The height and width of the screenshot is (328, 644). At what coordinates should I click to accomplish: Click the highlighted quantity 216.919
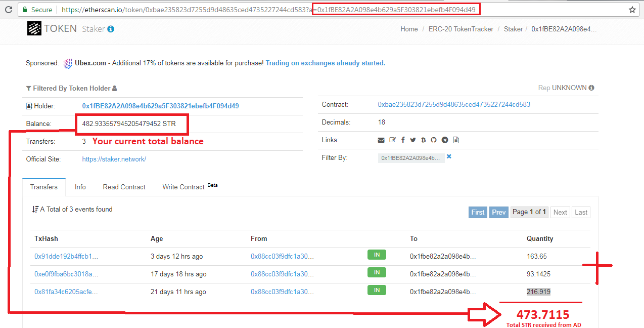tap(539, 292)
